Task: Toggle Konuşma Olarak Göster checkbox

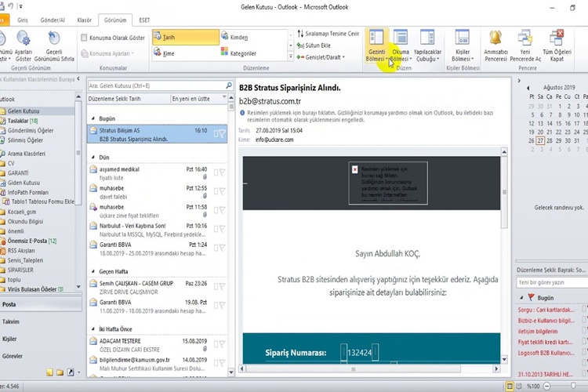Action: tap(85, 38)
